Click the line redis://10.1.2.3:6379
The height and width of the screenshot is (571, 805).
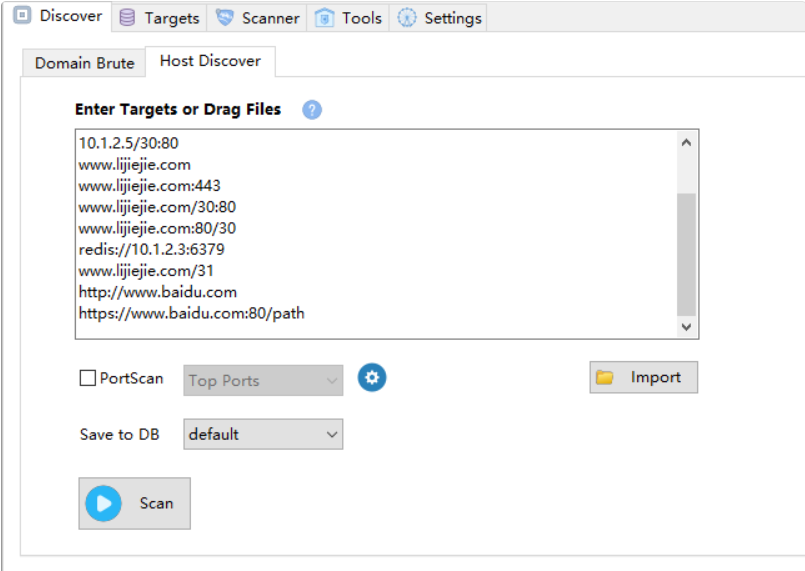tap(151, 249)
